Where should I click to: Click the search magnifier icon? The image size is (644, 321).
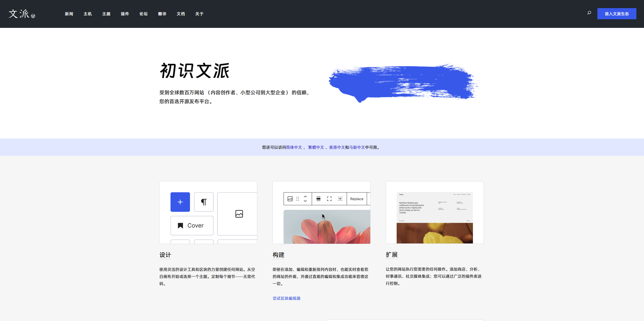(x=589, y=13)
